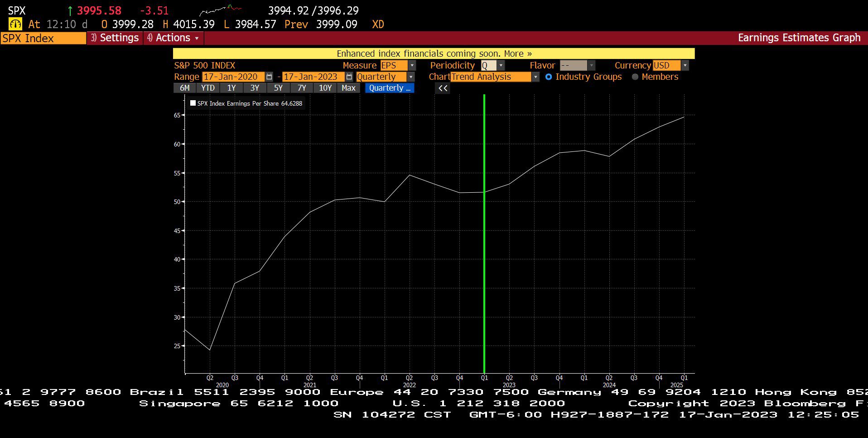Viewport: 868px width, 438px height.
Task: Select the Industry Groups radio option
Action: coord(549,77)
